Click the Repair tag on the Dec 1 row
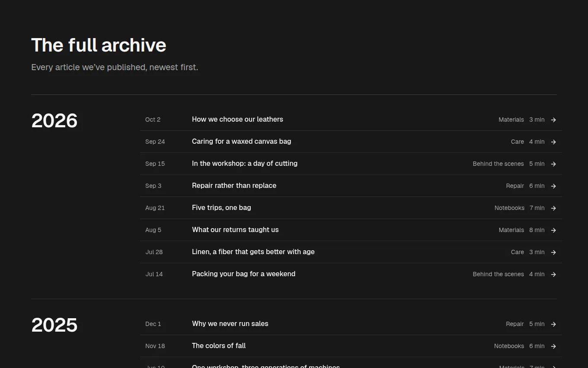The width and height of the screenshot is (588, 368). pos(515,324)
